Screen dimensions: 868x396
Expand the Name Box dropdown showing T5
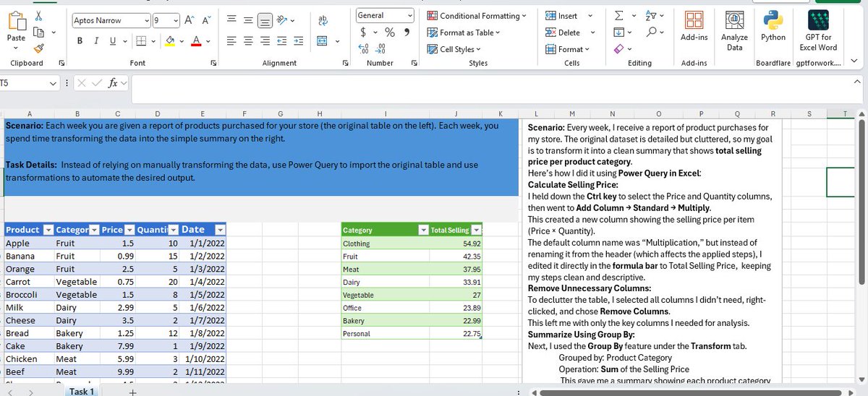point(54,83)
